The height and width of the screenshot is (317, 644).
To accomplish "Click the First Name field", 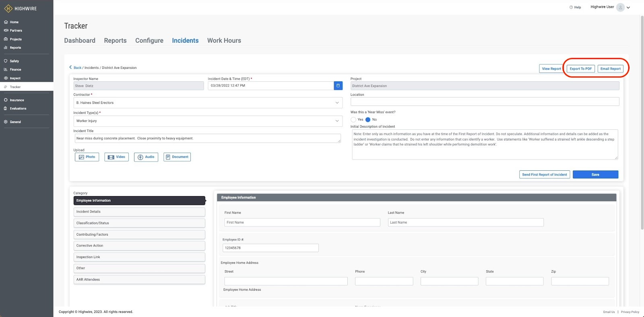I will [302, 222].
